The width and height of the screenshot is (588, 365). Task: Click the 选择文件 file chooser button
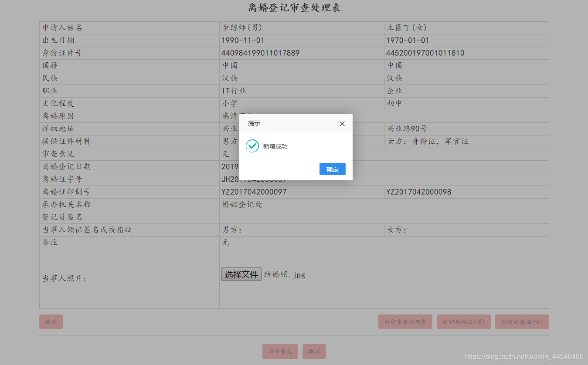click(241, 274)
